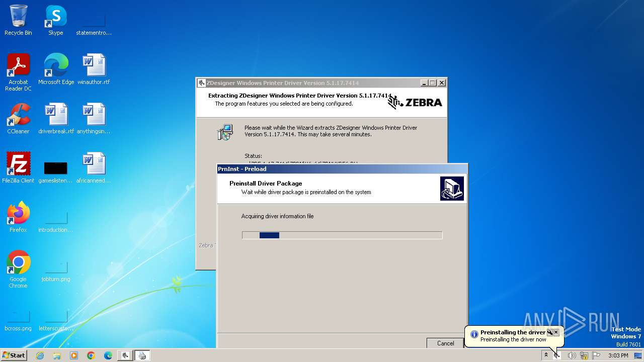Launch CCleaner from the desktop
The width and height of the screenshot is (644, 362).
point(18,119)
